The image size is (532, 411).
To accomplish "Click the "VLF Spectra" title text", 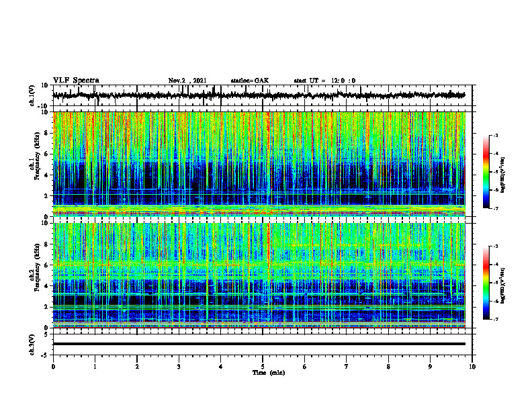I will pos(76,81).
